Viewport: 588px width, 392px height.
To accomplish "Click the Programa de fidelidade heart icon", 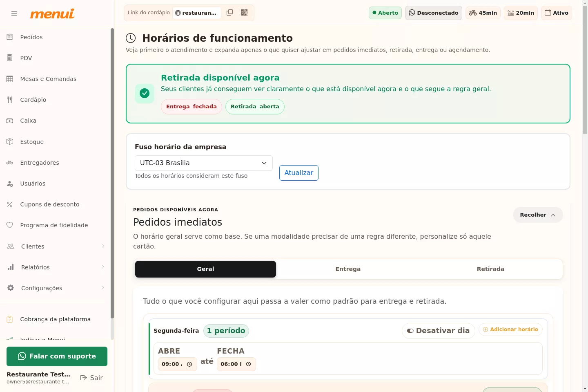I will [10, 225].
